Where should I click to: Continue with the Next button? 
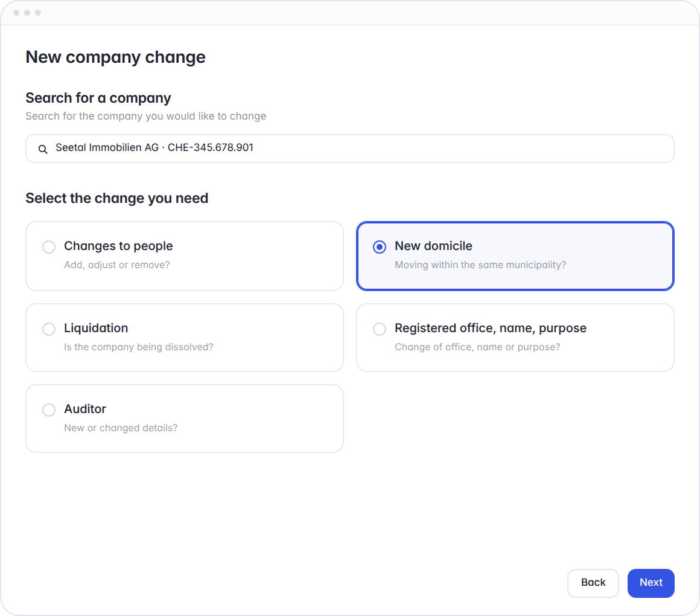651,583
